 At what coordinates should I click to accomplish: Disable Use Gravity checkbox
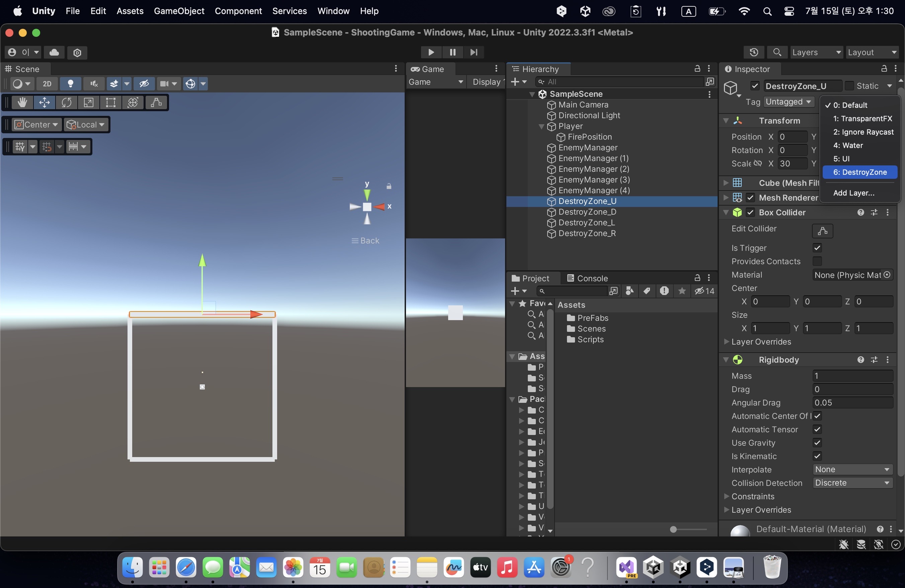point(817,443)
